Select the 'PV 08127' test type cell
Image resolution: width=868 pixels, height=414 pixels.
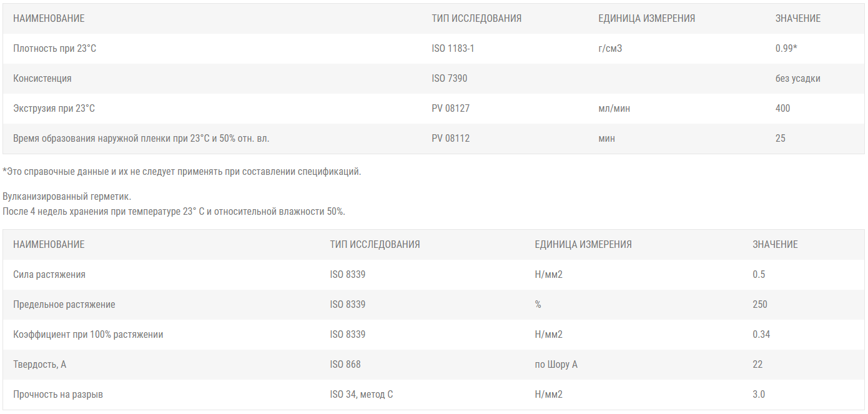tap(450, 109)
